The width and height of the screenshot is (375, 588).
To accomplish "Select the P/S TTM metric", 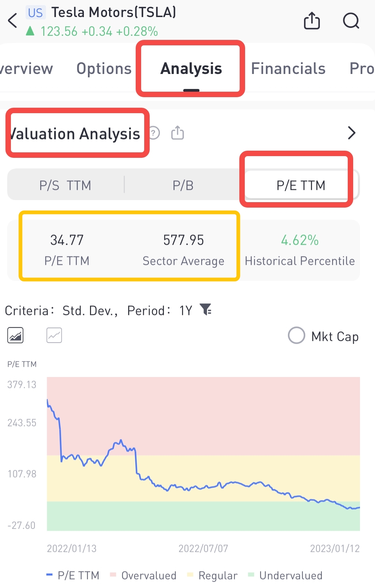I will 65,185.
